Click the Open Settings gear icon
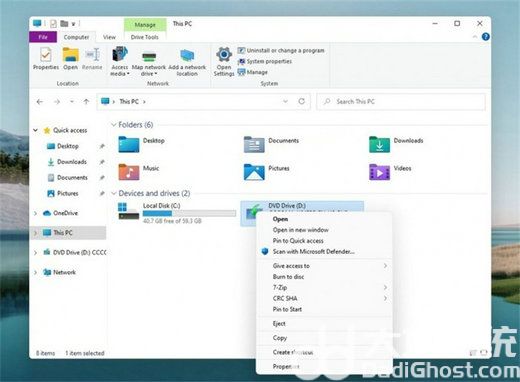This screenshot has height=382, width=520. [224, 54]
